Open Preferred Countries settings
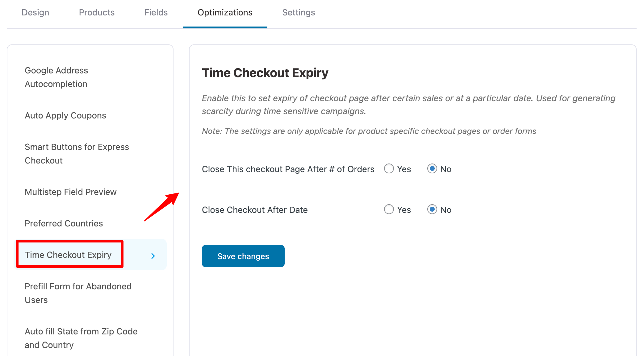 pyautogui.click(x=64, y=223)
